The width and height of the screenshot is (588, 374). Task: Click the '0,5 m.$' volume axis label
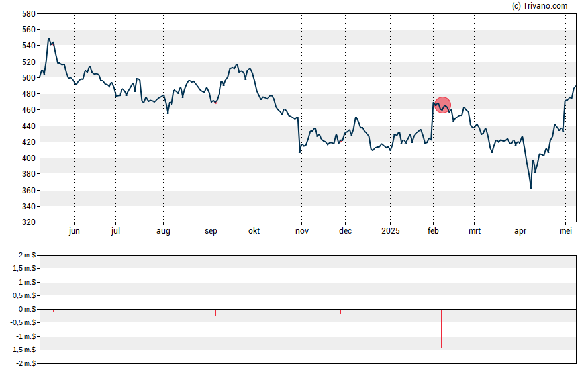[x=24, y=296]
